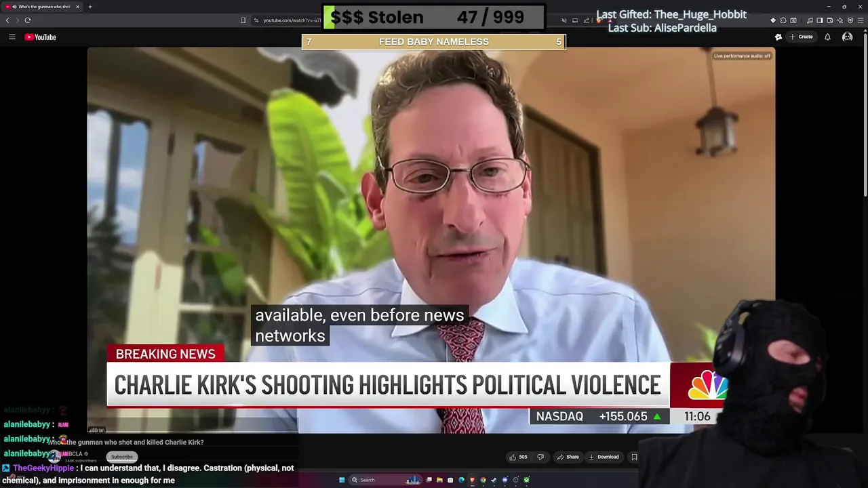This screenshot has height=488, width=868.
Task: Toggle the browser sidebar panel
Action: coord(820,20)
